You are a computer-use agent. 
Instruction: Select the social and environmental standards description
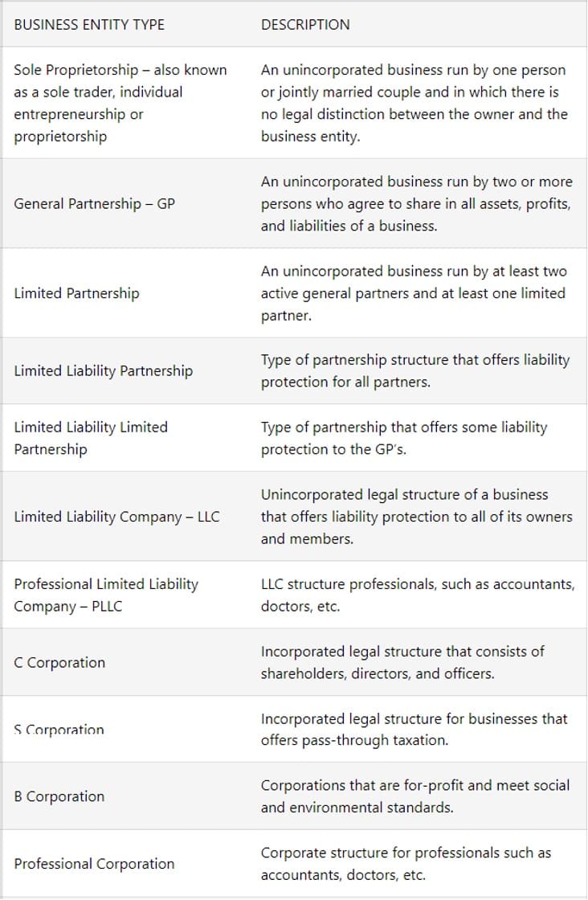[414, 796]
